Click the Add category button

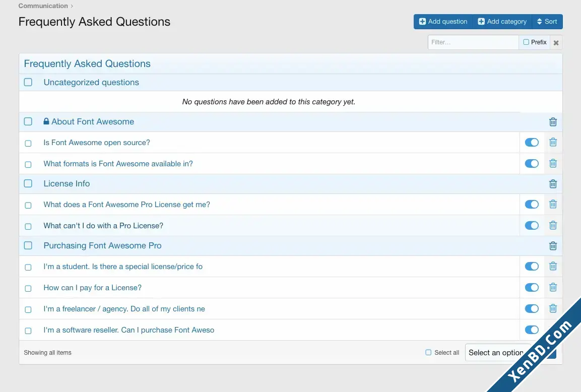[502, 22]
